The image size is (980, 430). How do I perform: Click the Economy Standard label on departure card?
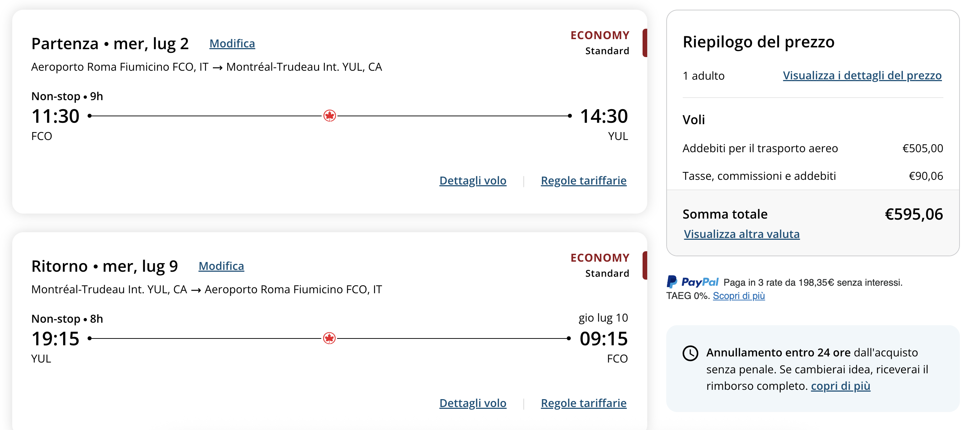[599, 43]
